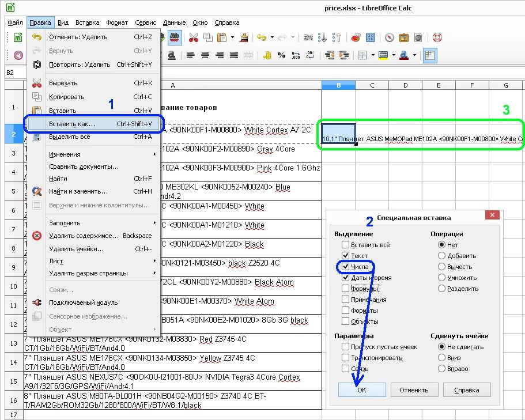Click the Paste clipboard toolbar icon
This screenshot has height=420, width=525.
coord(222,37)
